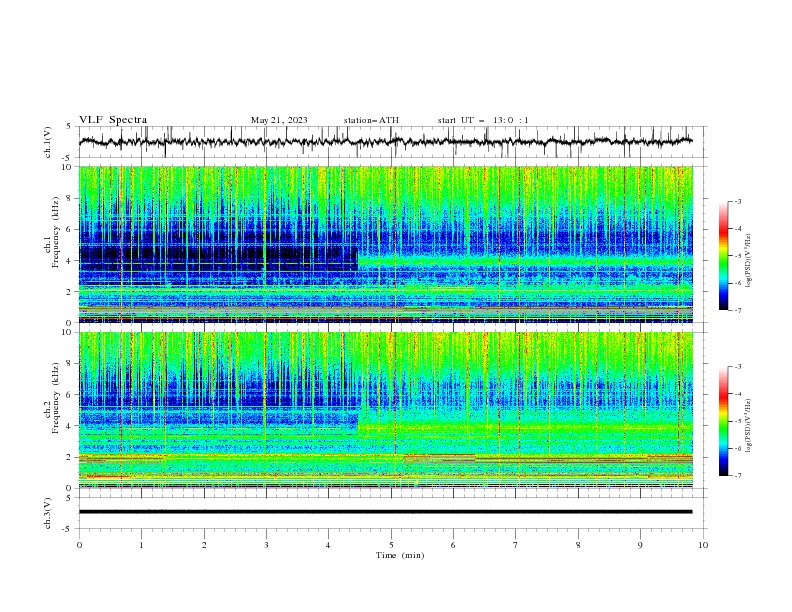Click the "-3" tick on the lower colorbar
792x612 pixels.
point(737,367)
